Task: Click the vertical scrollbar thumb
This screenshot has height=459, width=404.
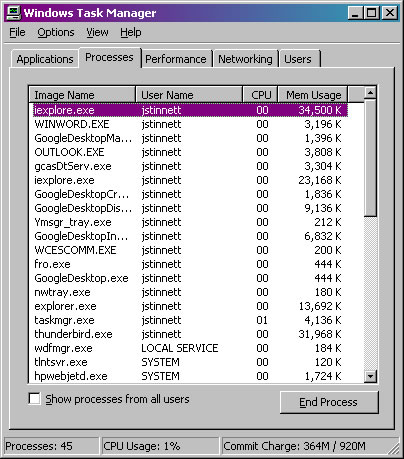Action: pos(370,158)
